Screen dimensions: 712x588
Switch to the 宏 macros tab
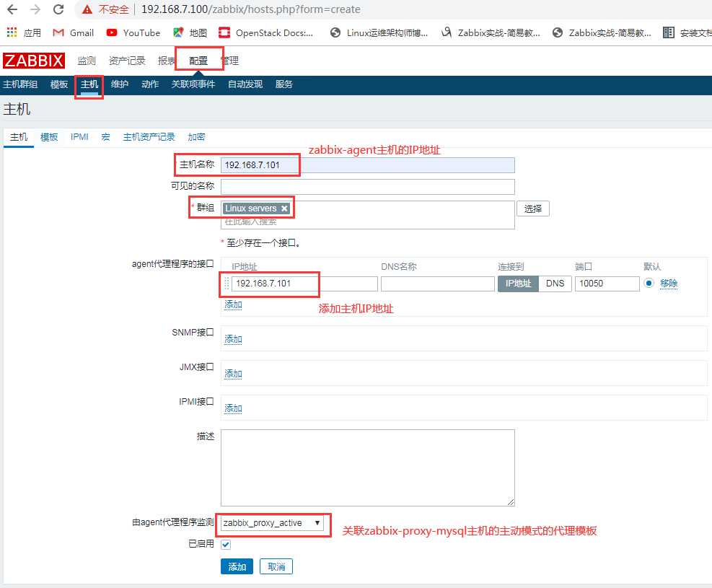[106, 137]
